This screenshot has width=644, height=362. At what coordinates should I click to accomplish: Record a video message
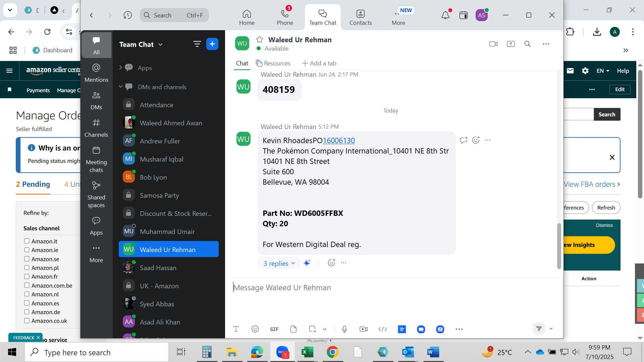click(364, 329)
